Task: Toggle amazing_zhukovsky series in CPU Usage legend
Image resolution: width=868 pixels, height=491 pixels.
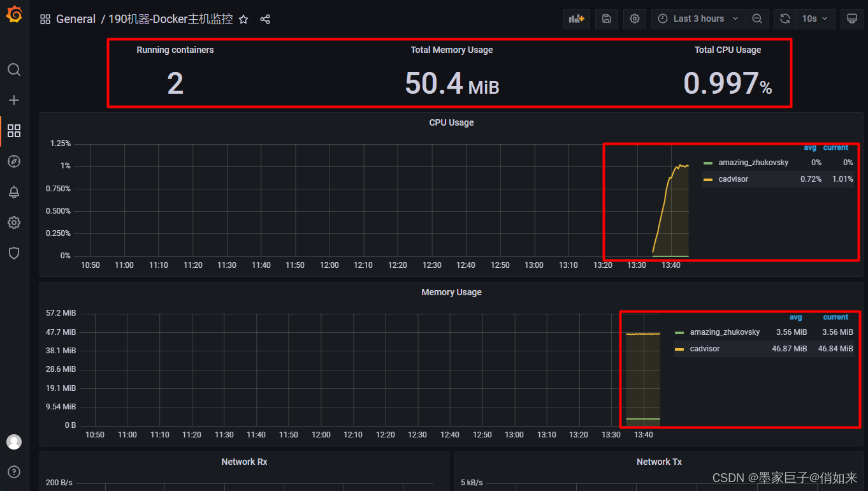Action: click(x=753, y=163)
